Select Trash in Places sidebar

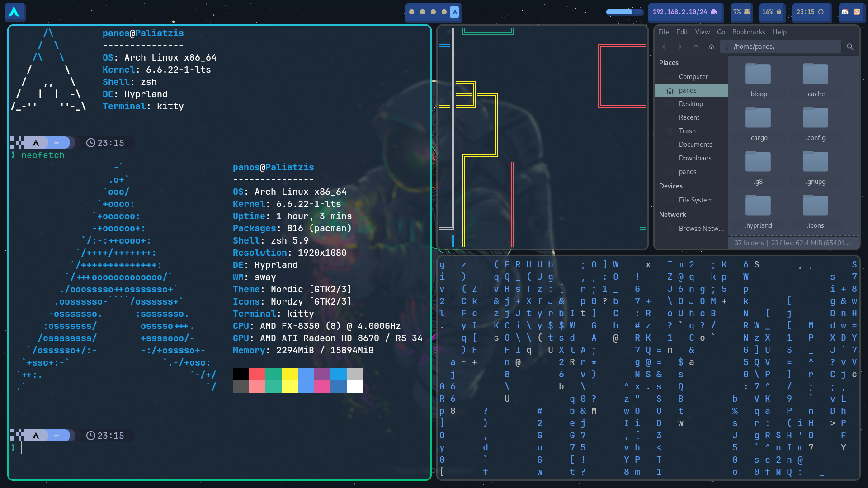pyautogui.click(x=687, y=131)
